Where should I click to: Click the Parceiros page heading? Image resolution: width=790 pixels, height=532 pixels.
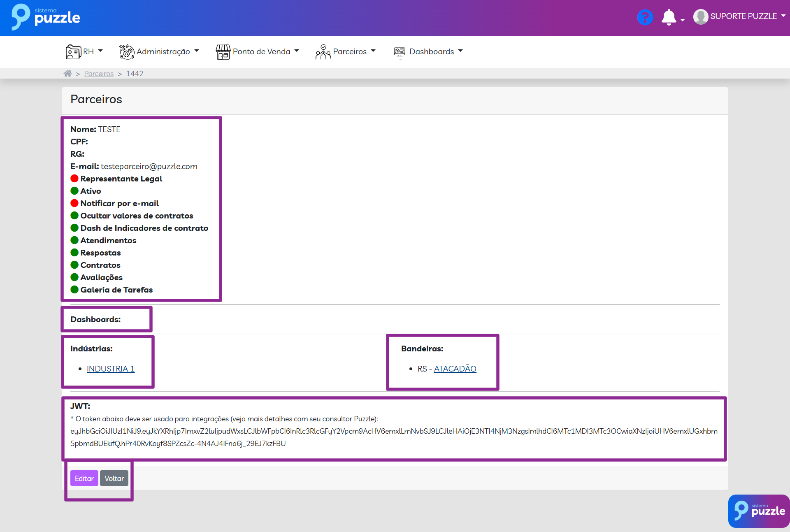tap(96, 99)
